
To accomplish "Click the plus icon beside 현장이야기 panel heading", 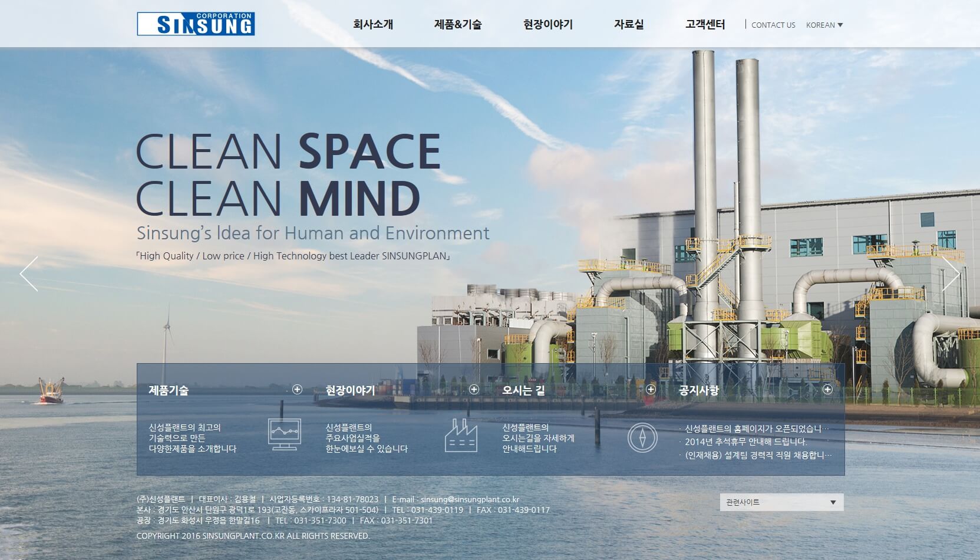I will click(474, 389).
